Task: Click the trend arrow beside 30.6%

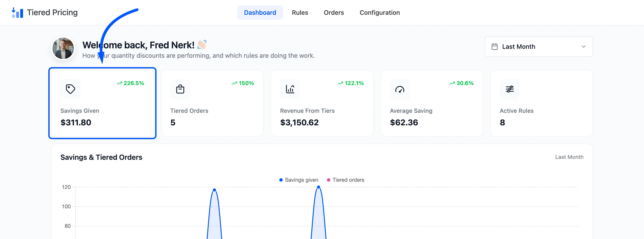Action: coord(452,83)
